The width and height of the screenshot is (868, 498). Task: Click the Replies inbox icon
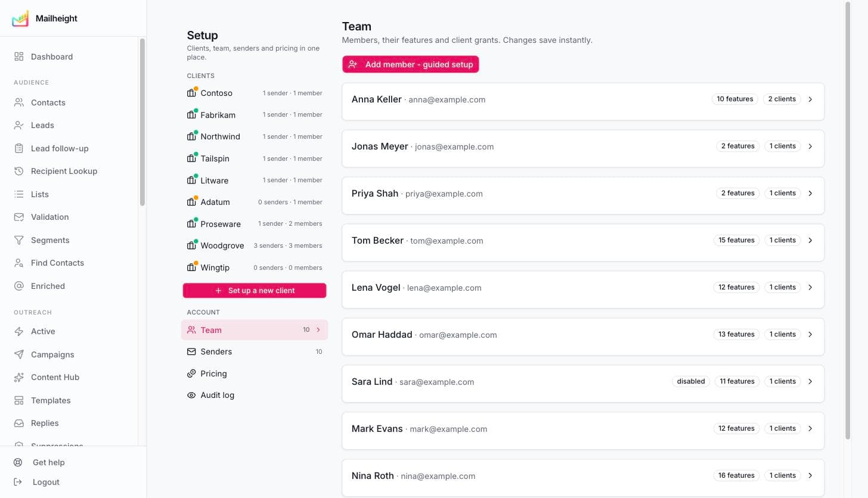[x=19, y=423]
